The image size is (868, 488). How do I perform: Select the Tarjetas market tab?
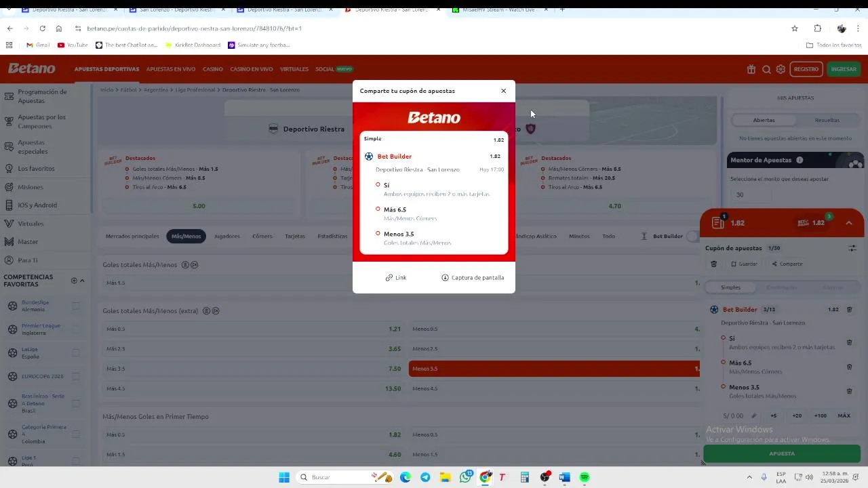pos(295,237)
